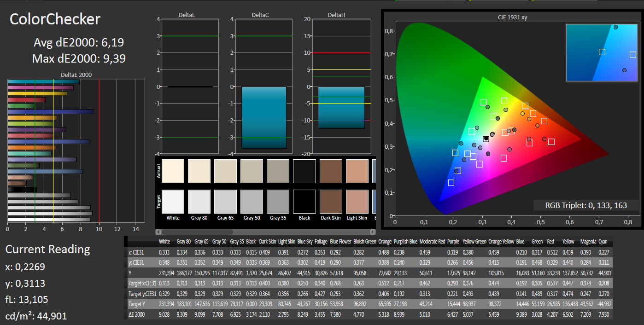The height and width of the screenshot is (325, 644).
Task: Select the Target Light Skin swatch
Action: 357,201
